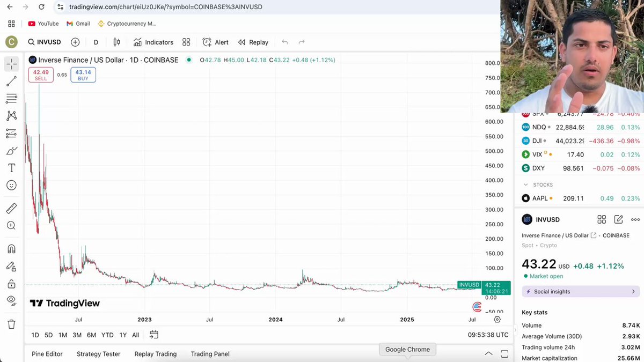Add note with the edit icon
644x362 pixels.
618,219
